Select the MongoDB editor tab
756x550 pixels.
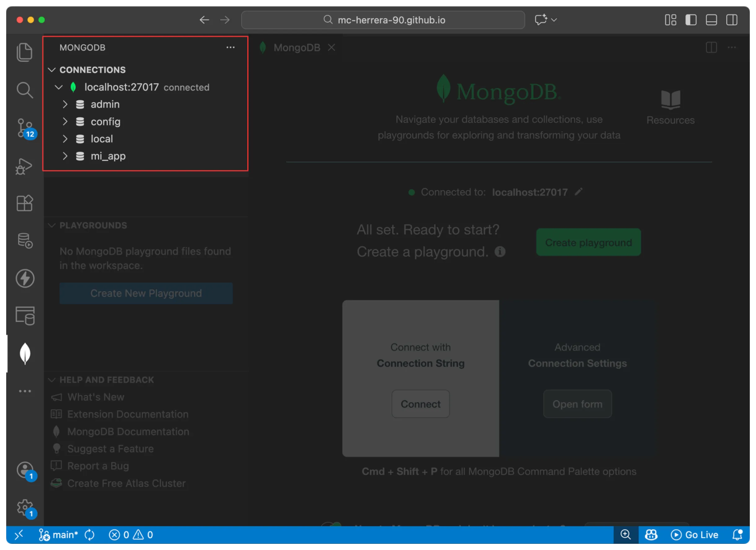pyautogui.click(x=296, y=48)
